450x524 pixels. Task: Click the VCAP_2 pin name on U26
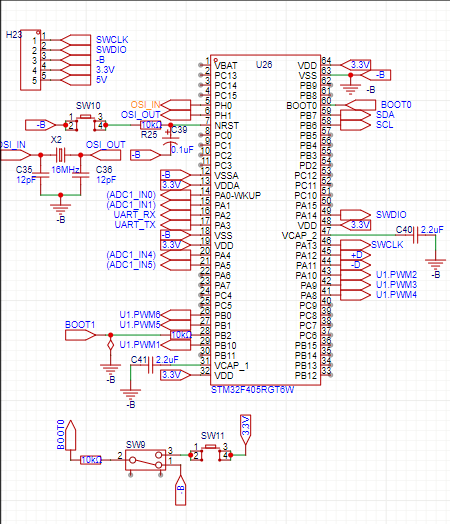pyautogui.click(x=299, y=236)
